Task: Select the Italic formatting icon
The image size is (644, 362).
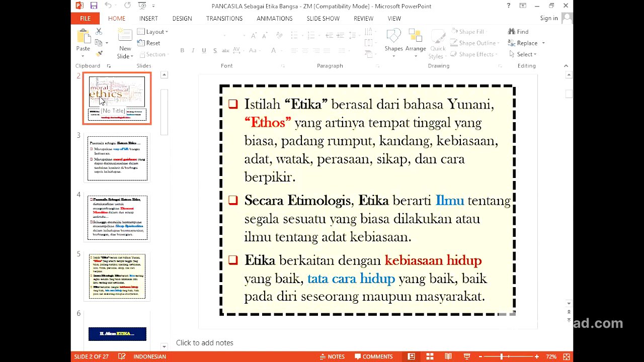Action: pos(193,50)
